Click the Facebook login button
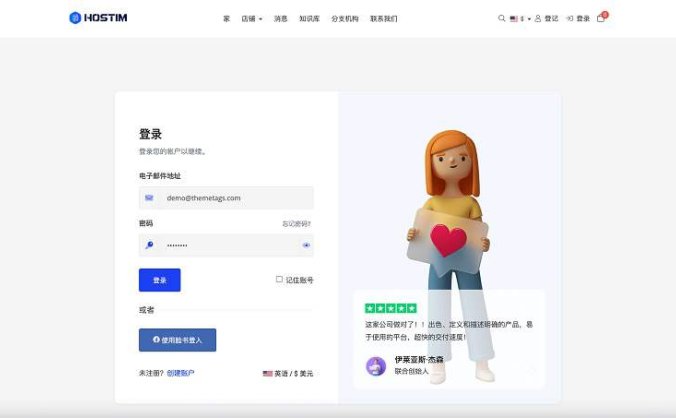 pos(177,340)
